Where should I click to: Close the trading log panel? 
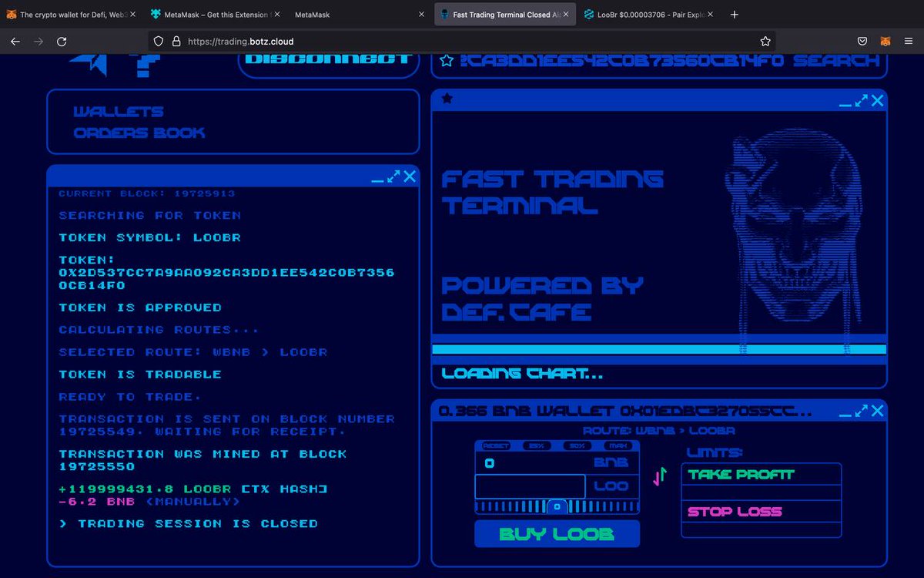point(410,176)
